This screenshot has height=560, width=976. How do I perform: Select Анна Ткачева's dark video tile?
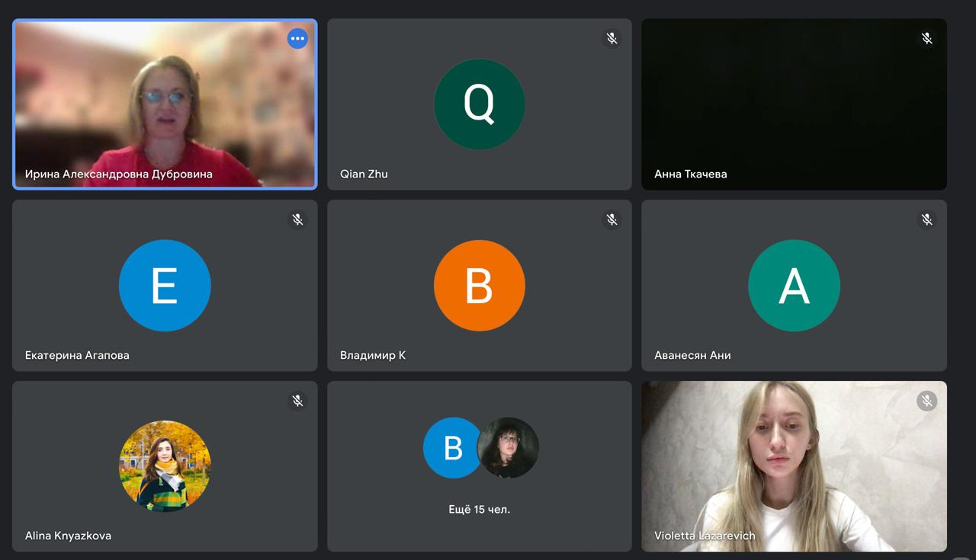coord(794,104)
